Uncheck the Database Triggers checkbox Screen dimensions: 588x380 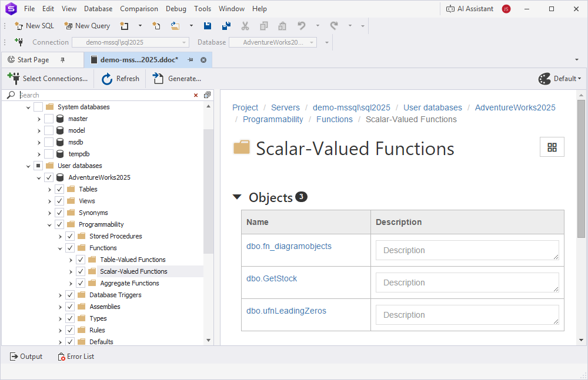tap(70, 295)
